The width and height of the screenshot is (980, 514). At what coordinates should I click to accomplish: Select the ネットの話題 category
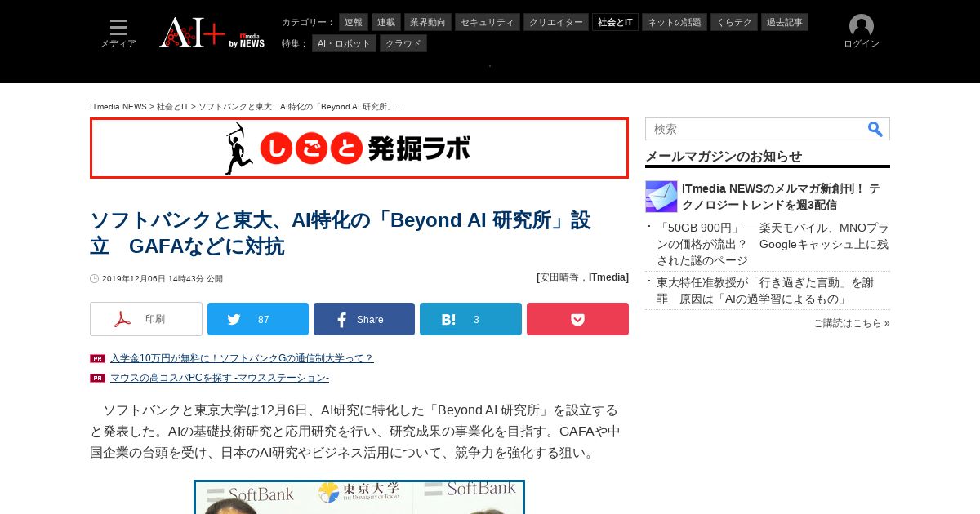tap(675, 22)
